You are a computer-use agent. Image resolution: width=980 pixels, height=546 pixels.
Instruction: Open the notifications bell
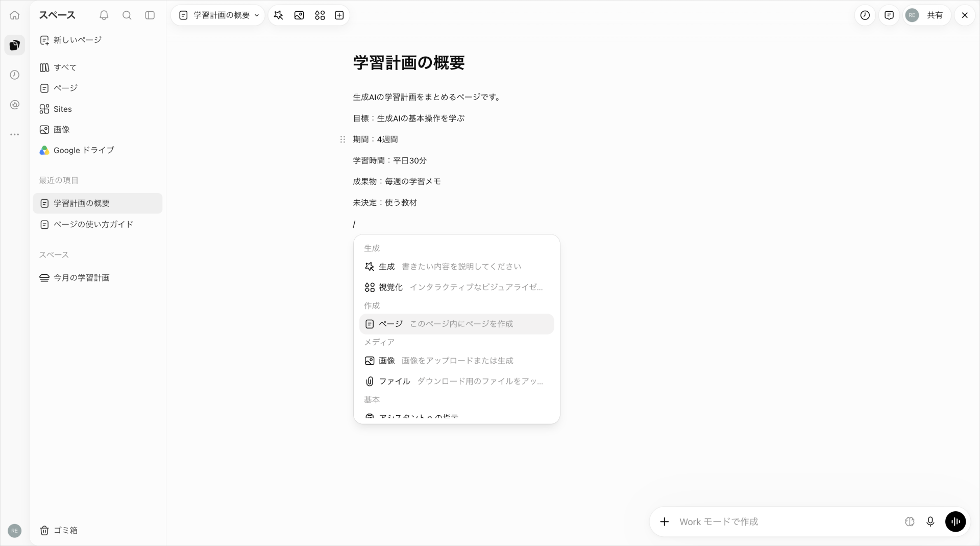pyautogui.click(x=104, y=15)
